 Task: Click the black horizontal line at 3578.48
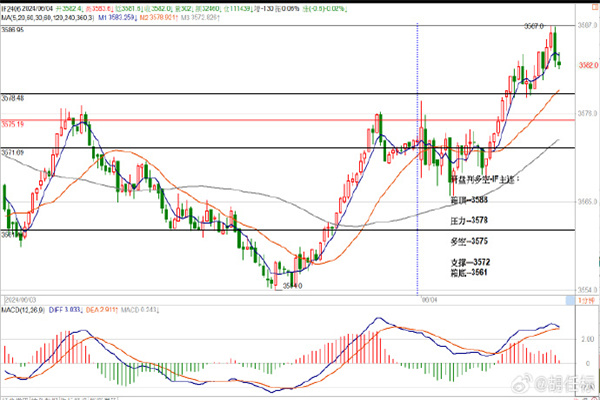point(200,94)
